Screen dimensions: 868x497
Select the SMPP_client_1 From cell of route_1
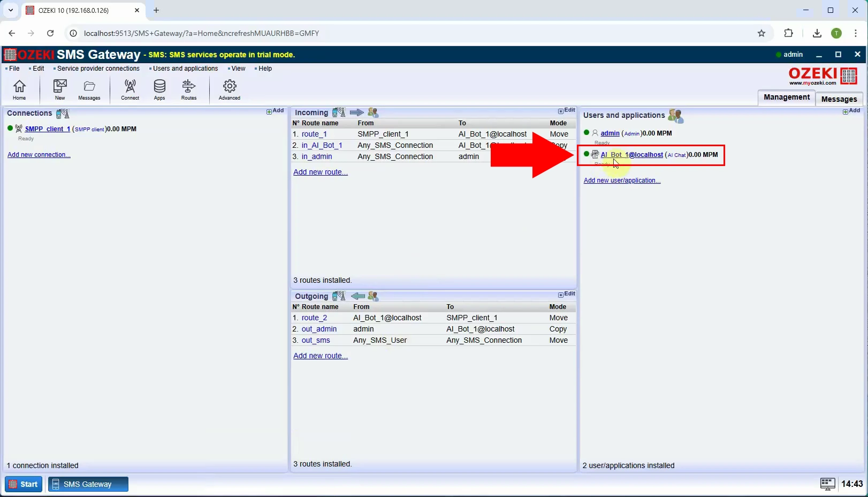tap(383, 134)
